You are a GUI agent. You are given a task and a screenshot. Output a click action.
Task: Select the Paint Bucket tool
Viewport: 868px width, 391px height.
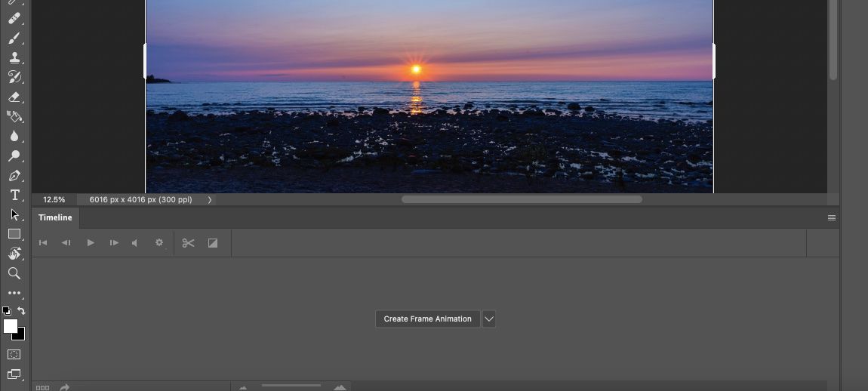14,116
